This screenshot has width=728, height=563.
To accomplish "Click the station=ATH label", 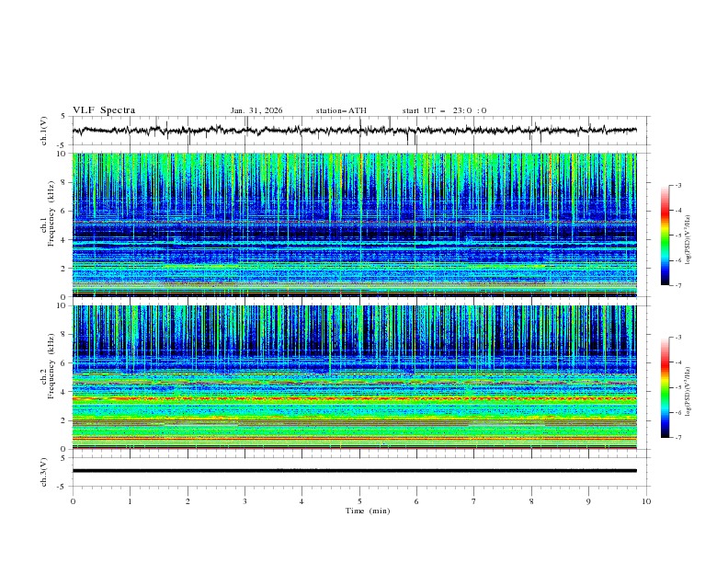I will 341,110.
